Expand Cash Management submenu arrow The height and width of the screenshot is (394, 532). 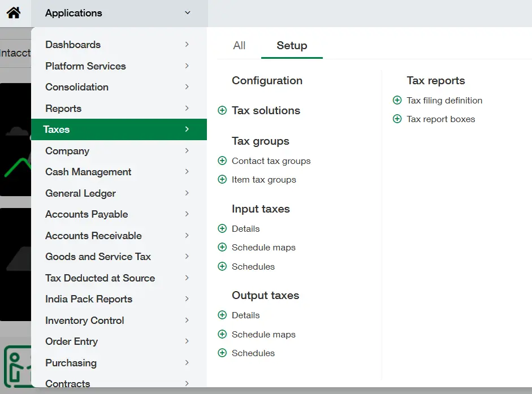point(187,172)
